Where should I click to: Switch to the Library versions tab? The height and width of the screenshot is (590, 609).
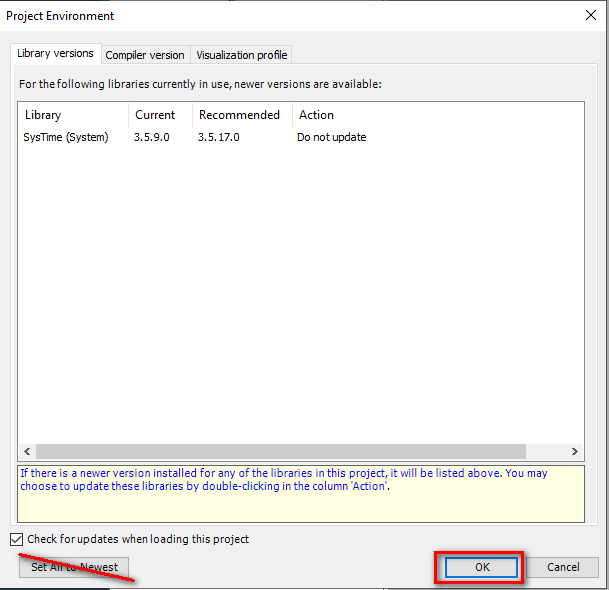(x=56, y=54)
